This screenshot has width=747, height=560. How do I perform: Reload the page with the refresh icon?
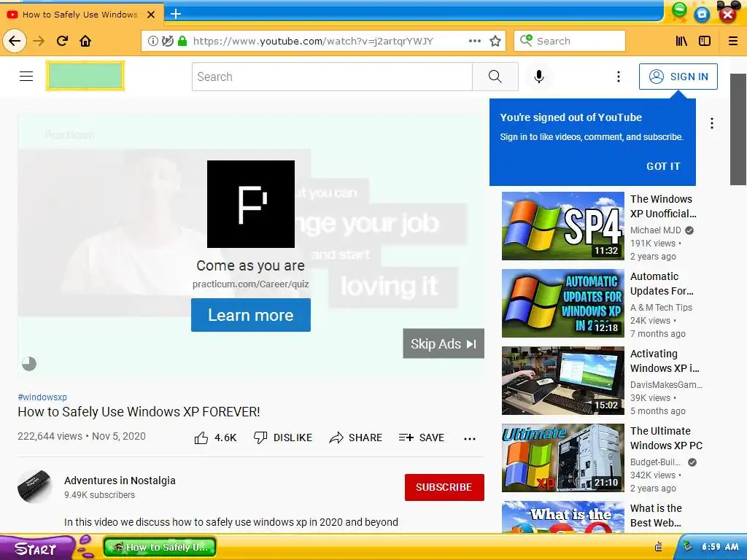[x=62, y=41]
